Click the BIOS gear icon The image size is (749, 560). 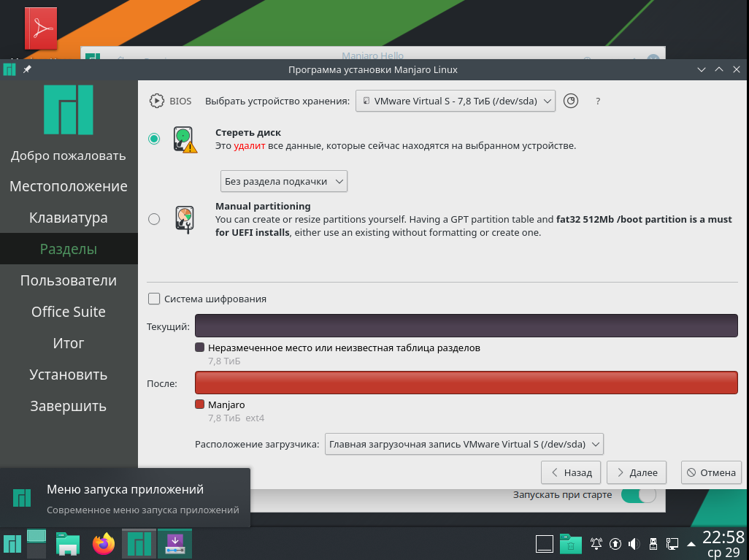tap(157, 101)
